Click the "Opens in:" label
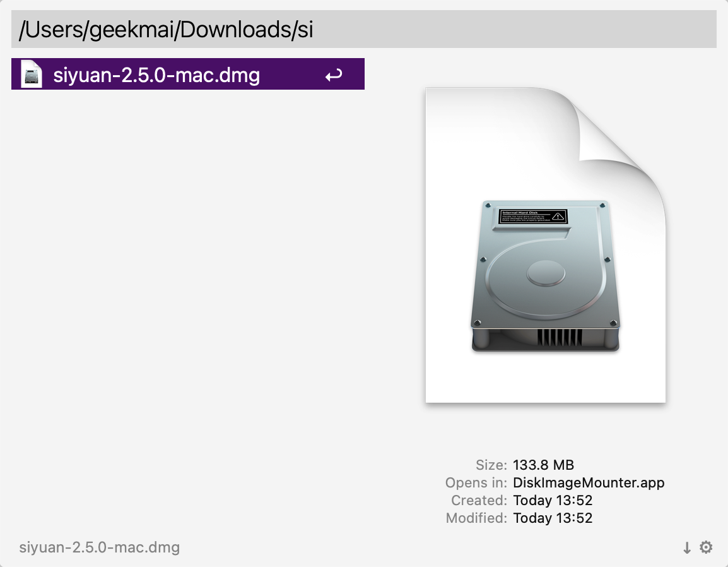Screen dimensions: 728x567 (476, 482)
